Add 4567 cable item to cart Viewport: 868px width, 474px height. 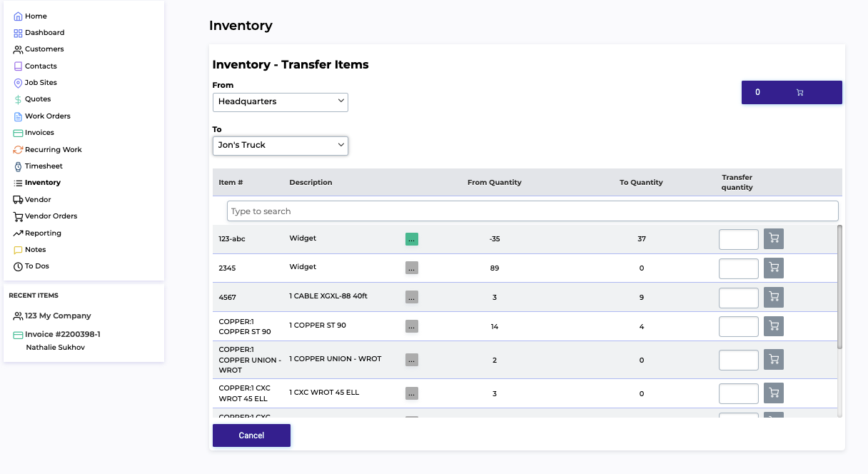(x=774, y=297)
